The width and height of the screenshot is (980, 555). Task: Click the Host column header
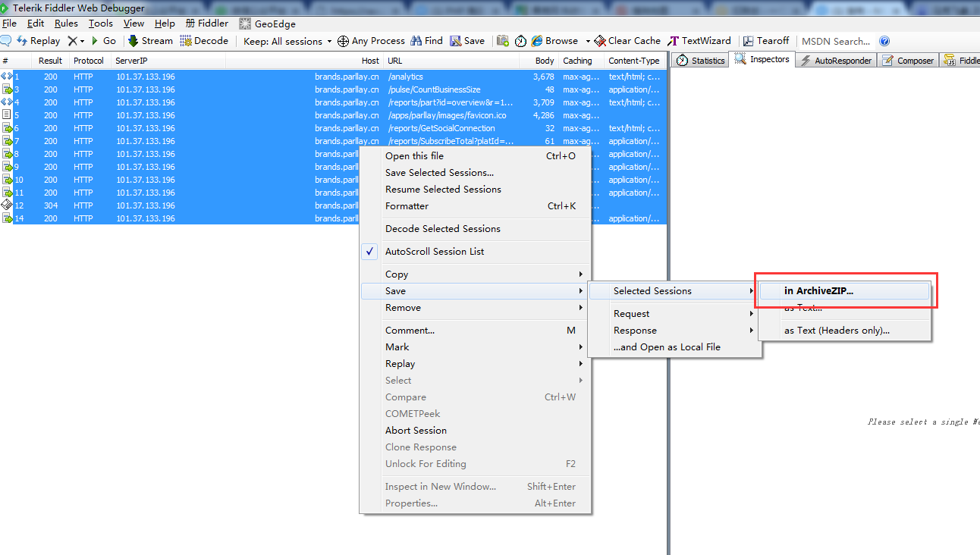304,61
